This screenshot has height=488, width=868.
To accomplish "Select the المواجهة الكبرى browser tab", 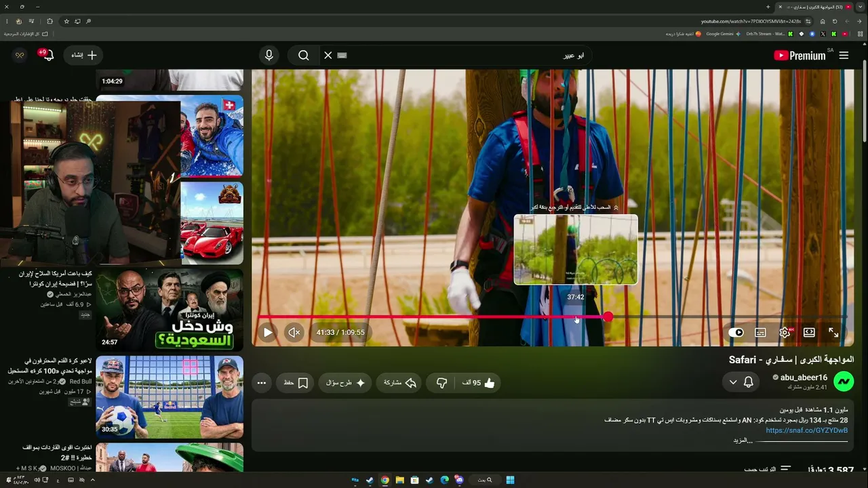I will tap(814, 7).
